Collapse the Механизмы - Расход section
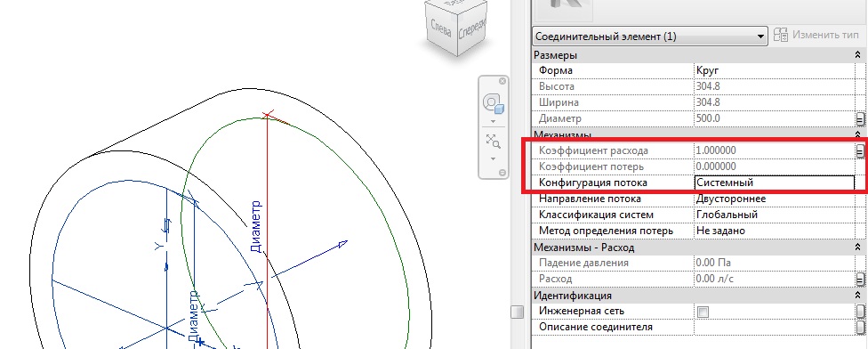Image resolution: width=868 pixels, height=349 pixels. tap(857, 248)
